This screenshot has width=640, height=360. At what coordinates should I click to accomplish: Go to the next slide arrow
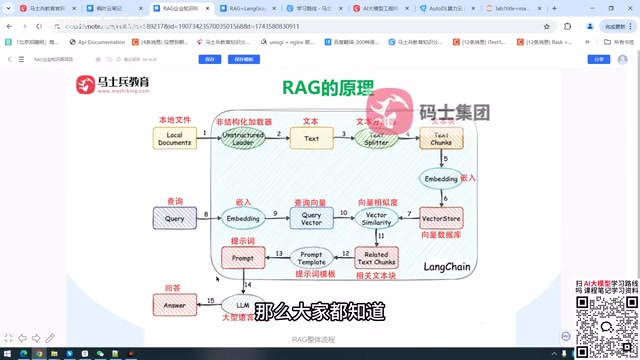pos(36,338)
